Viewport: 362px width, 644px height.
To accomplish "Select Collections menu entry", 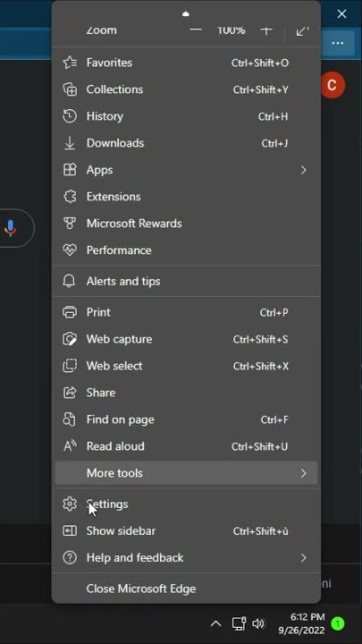I will [186, 89].
